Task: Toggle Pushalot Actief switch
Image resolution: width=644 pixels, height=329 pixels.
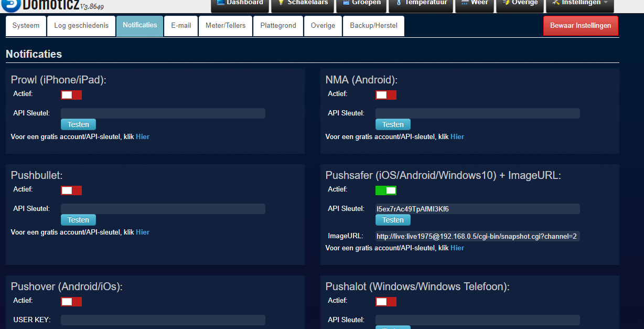Action: [x=386, y=302]
